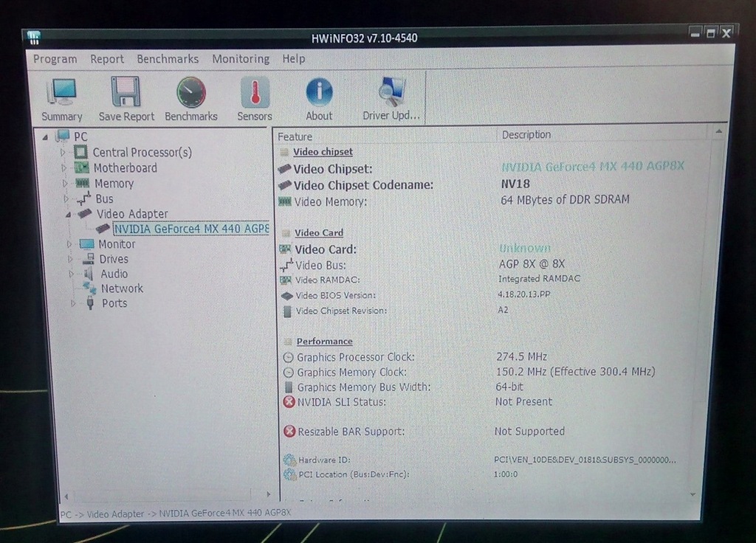This screenshot has width=756, height=543.
Task: Click the Drives icon in tree
Action: 89,259
